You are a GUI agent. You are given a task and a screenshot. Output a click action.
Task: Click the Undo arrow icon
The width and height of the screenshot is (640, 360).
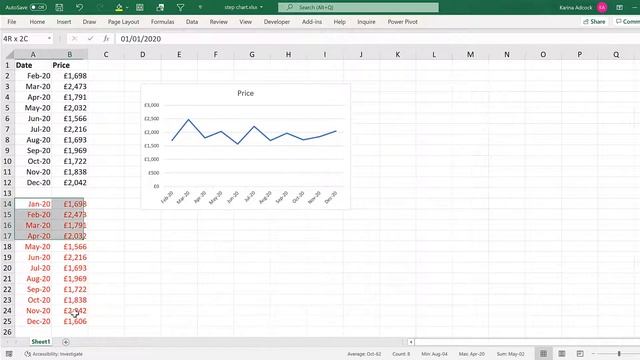click(80, 7)
